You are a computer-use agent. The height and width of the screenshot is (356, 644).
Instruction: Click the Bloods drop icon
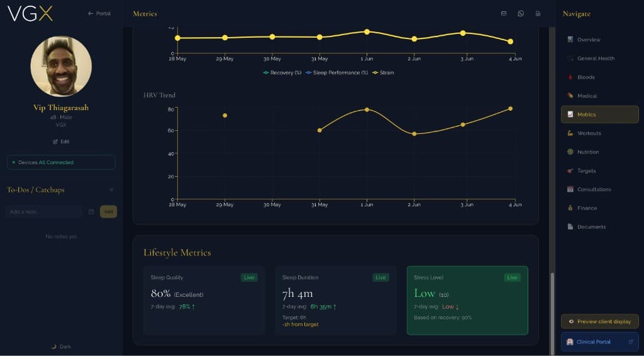[570, 77]
